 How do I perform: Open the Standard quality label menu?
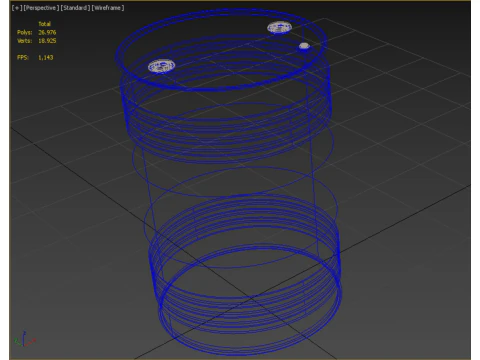click(x=75, y=8)
